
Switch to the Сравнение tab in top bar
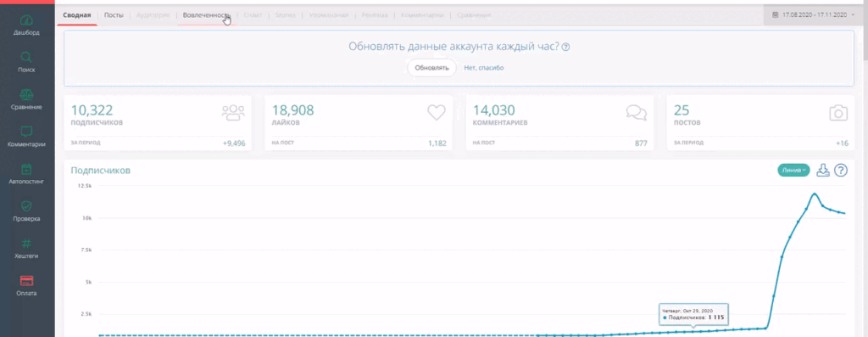click(474, 15)
